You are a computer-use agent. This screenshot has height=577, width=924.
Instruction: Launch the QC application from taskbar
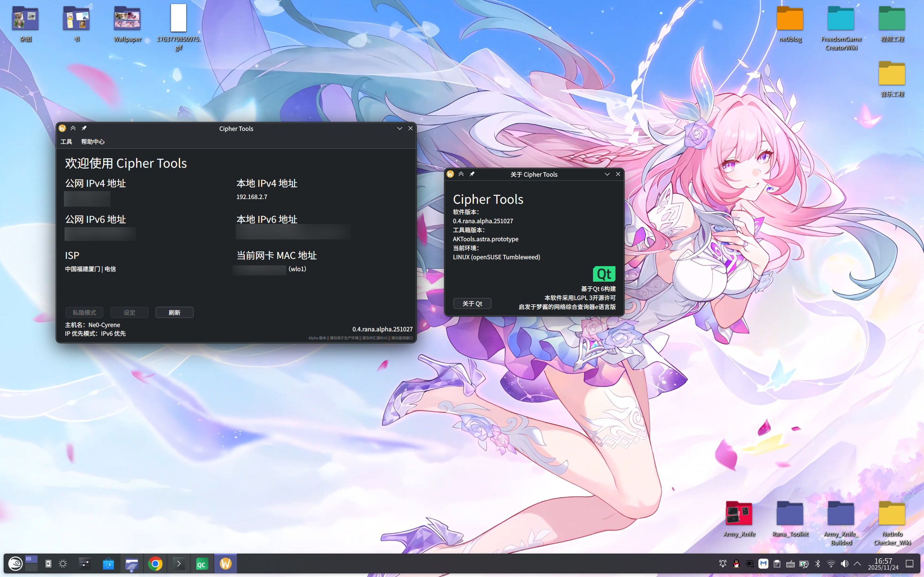pos(202,563)
